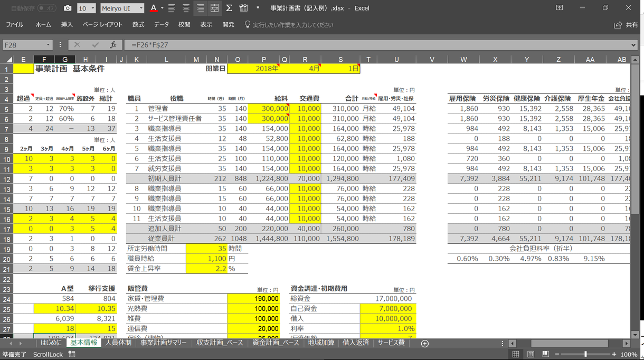This screenshot has width=644, height=360.
Task: Click the Camera icon in Quick Access toolbar
Action: point(68,8)
